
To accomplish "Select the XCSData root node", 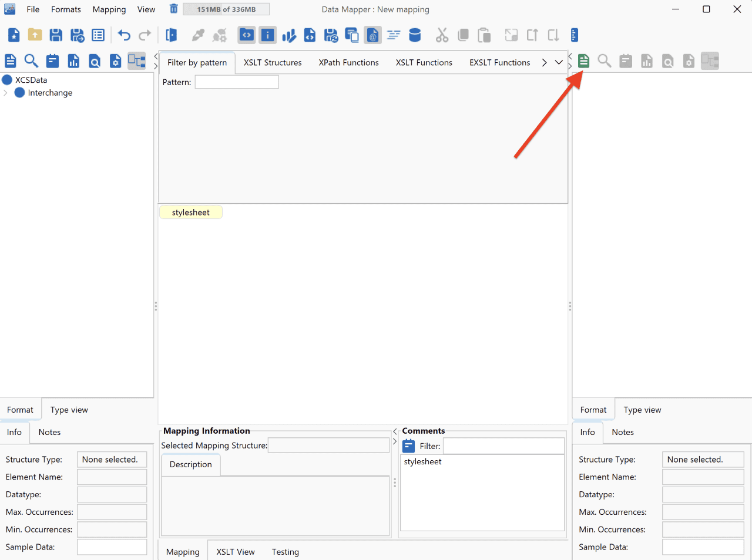I will (31, 80).
